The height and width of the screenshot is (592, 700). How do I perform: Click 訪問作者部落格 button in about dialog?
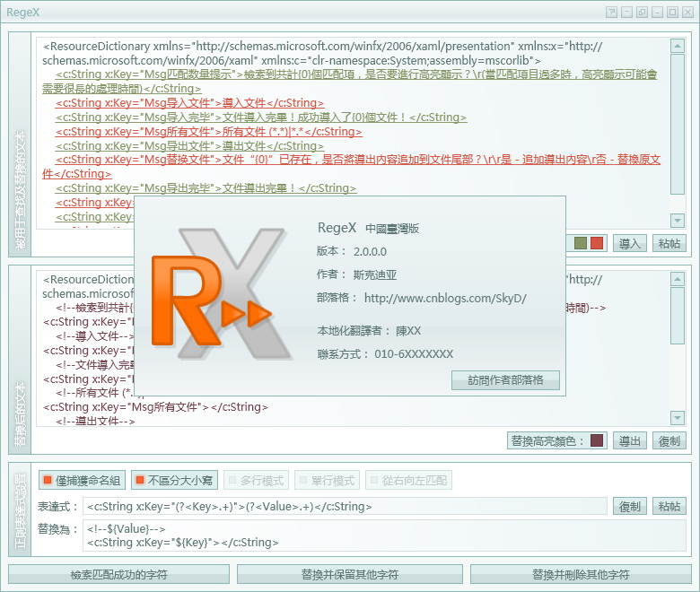(x=505, y=380)
